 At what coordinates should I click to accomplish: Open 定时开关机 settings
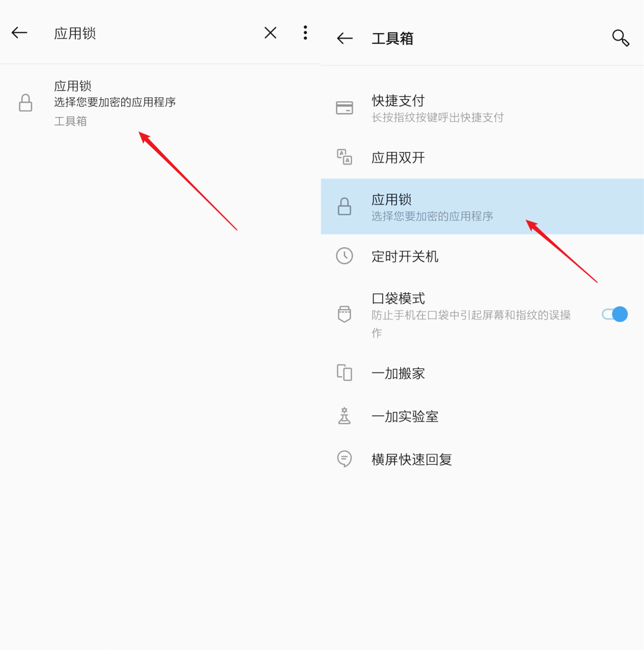click(482, 256)
